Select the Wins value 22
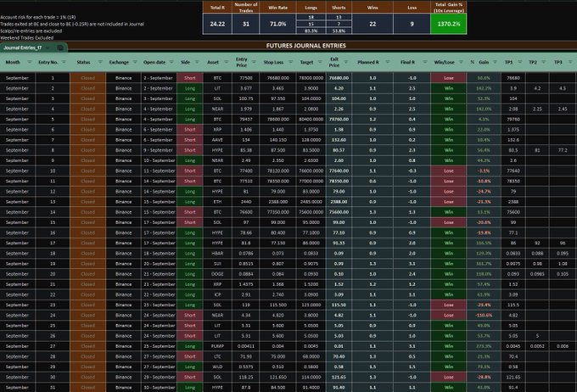The width and height of the screenshot is (577, 392). click(373, 24)
